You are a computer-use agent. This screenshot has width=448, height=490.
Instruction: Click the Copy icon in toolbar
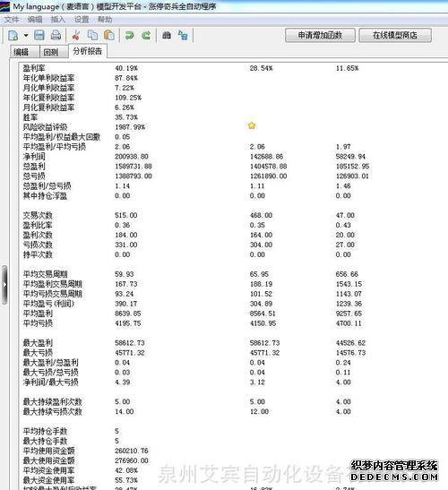click(x=92, y=35)
